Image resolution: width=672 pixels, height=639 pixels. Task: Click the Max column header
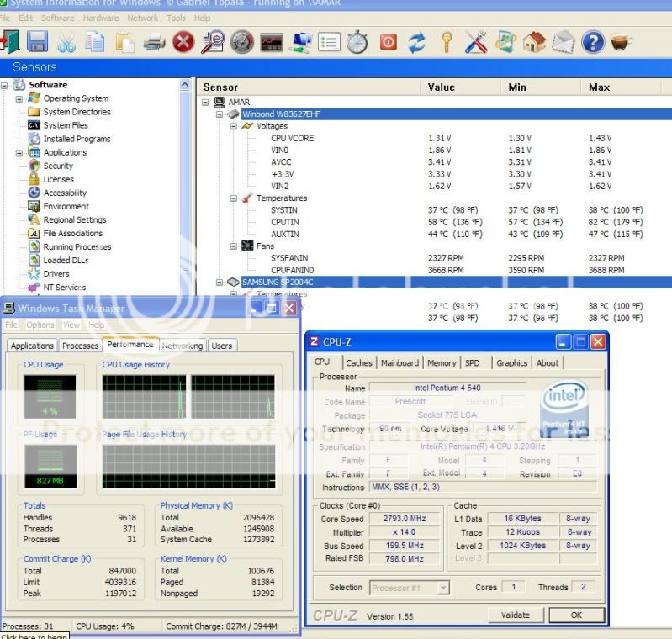coord(621,87)
